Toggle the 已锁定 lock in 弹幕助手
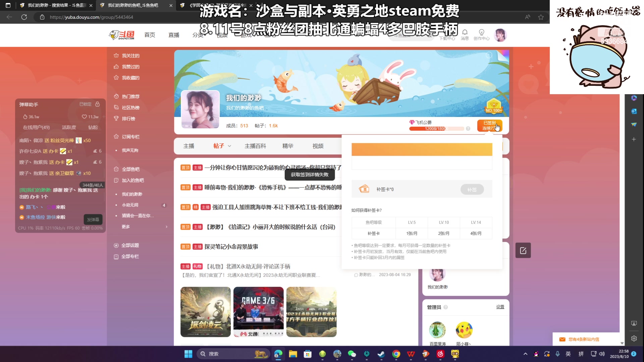This screenshot has height=362, width=644. [x=97, y=104]
